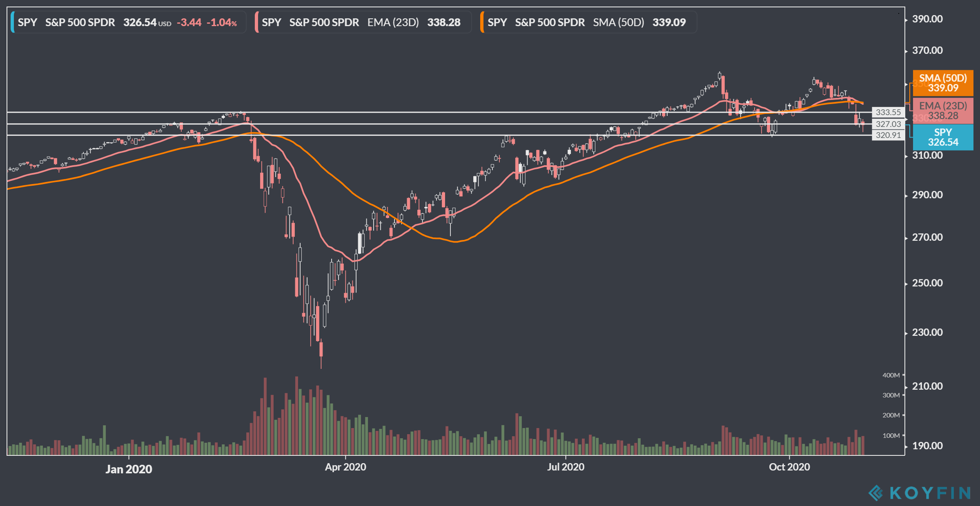
Task: Click the 270.00 price axis label
Action: tap(927, 237)
